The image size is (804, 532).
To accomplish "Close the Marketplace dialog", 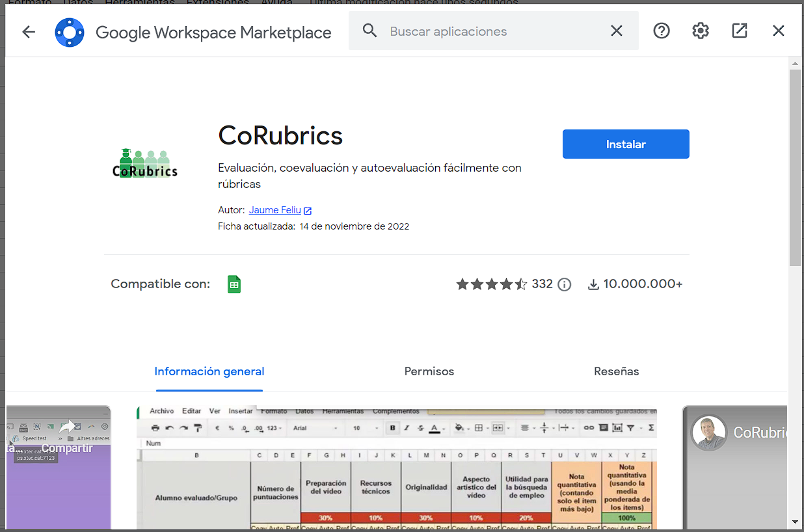I will (779, 31).
